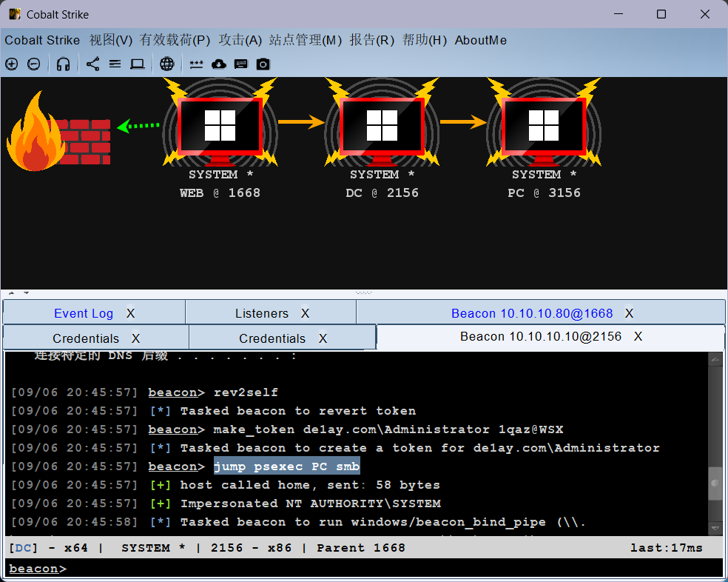Click the console scrollbar thumb
The width and height of the screenshot is (728, 582).
[715, 484]
